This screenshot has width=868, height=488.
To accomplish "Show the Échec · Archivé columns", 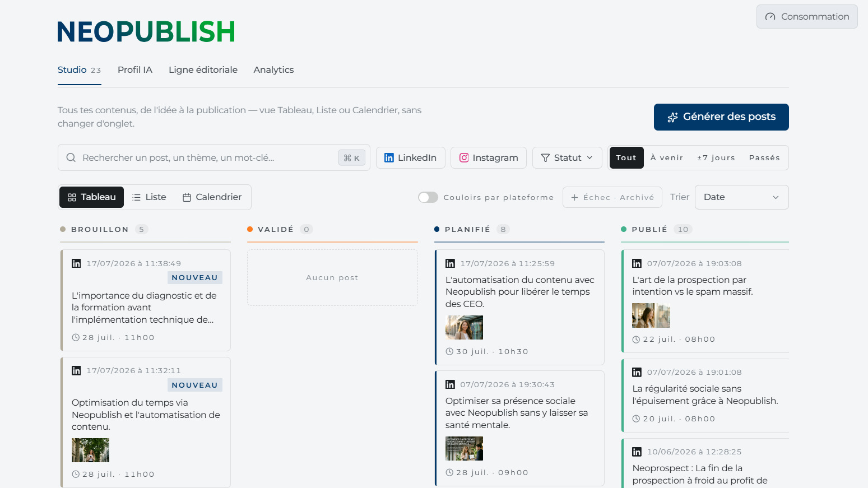I will (612, 197).
